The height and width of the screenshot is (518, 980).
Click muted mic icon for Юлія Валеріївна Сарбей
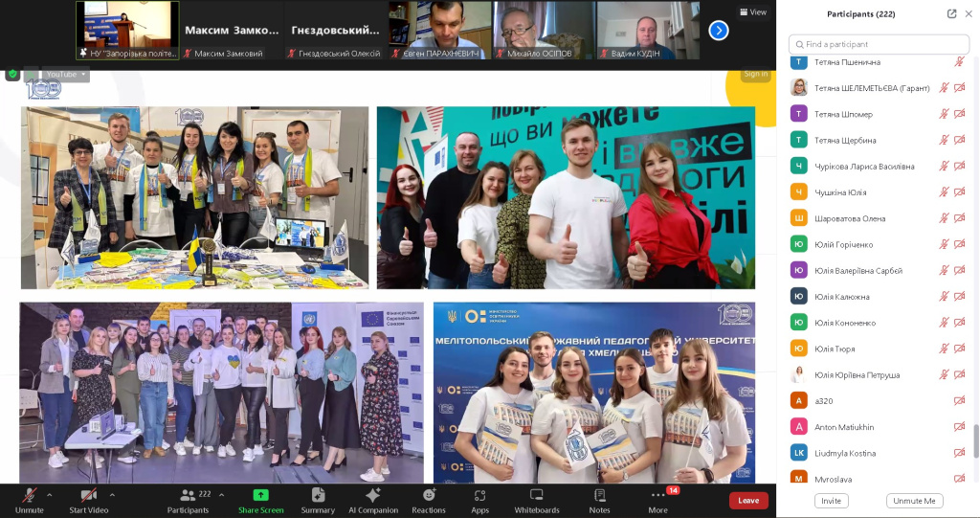pyautogui.click(x=944, y=270)
